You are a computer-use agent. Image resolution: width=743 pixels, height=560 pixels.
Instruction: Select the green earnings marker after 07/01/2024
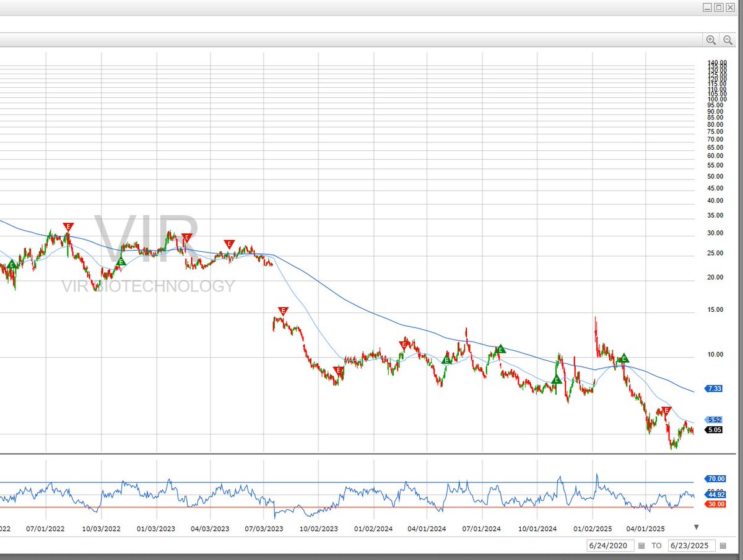coord(500,350)
